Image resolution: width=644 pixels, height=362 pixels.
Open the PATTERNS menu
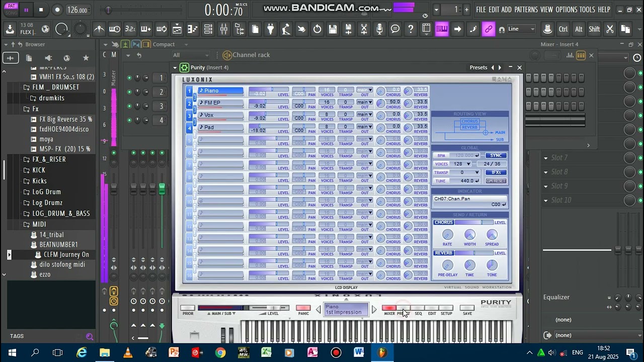click(x=526, y=10)
